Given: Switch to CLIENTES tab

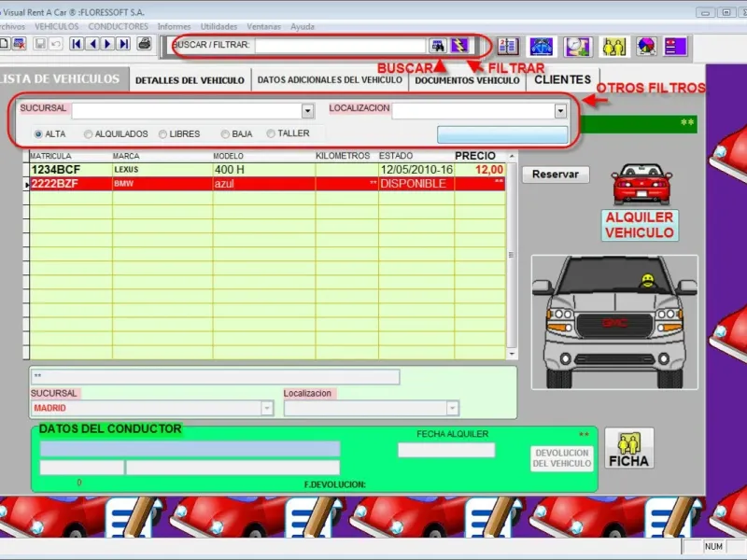Looking at the screenshot, I should pos(563,79).
